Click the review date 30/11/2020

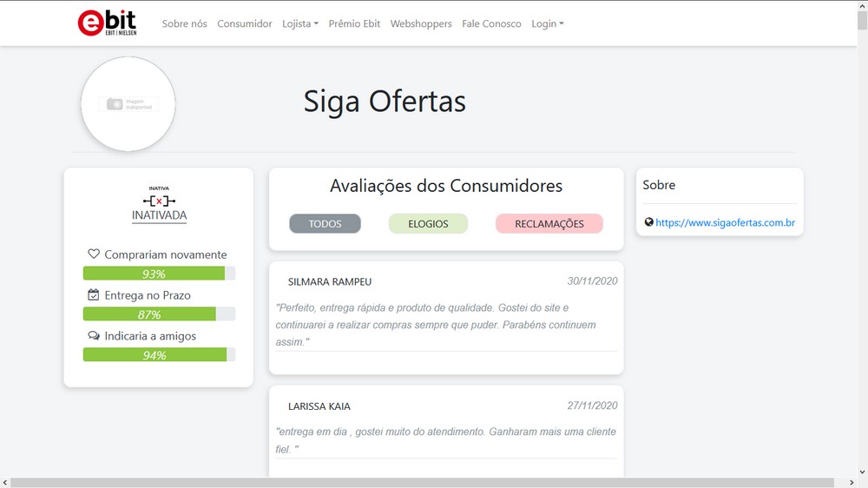coord(592,280)
